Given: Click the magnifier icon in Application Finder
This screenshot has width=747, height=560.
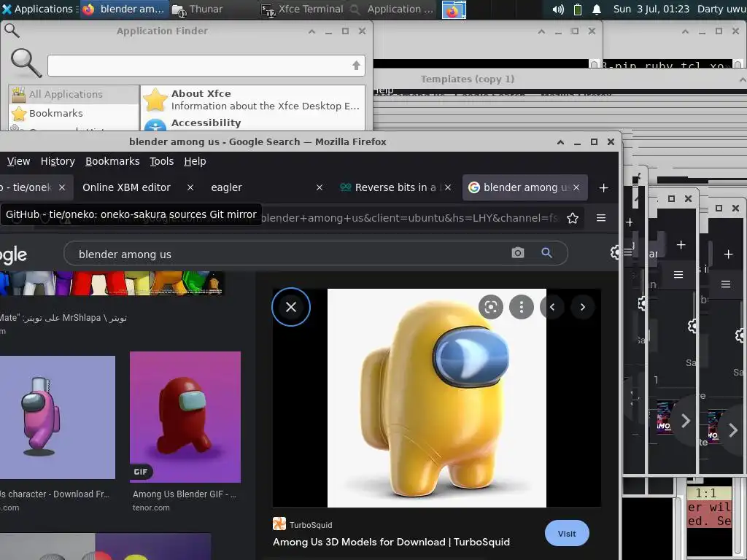Looking at the screenshot, I should 26,63.
